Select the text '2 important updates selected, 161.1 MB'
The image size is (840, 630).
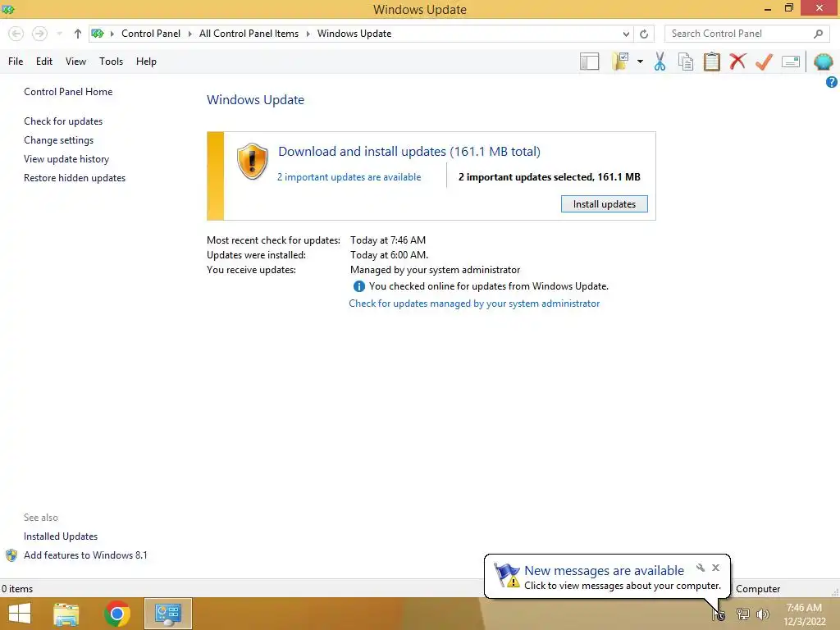click(549, 177)
